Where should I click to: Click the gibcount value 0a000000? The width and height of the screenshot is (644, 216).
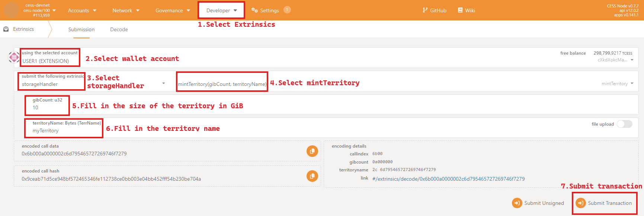(x=382, y=162)
